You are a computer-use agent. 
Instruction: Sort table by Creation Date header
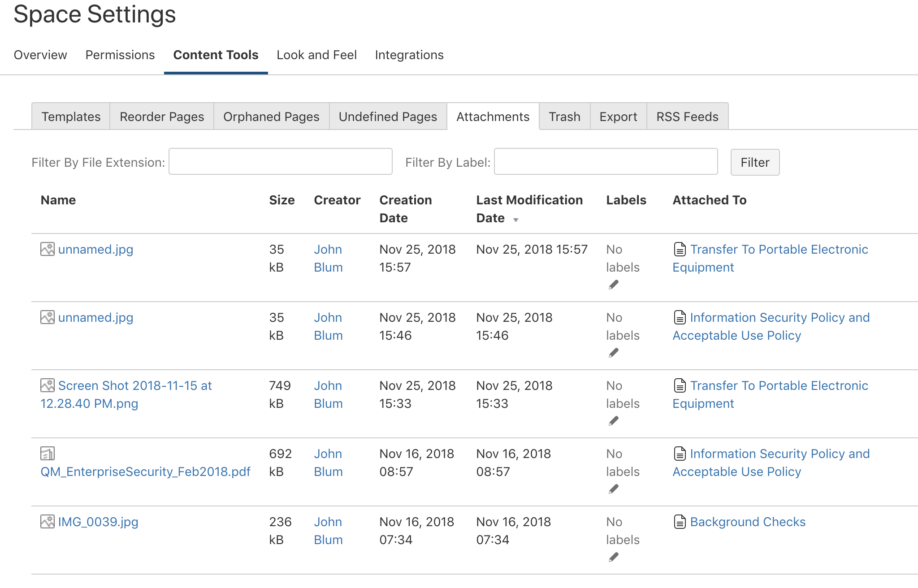click(x=406, y=209)
